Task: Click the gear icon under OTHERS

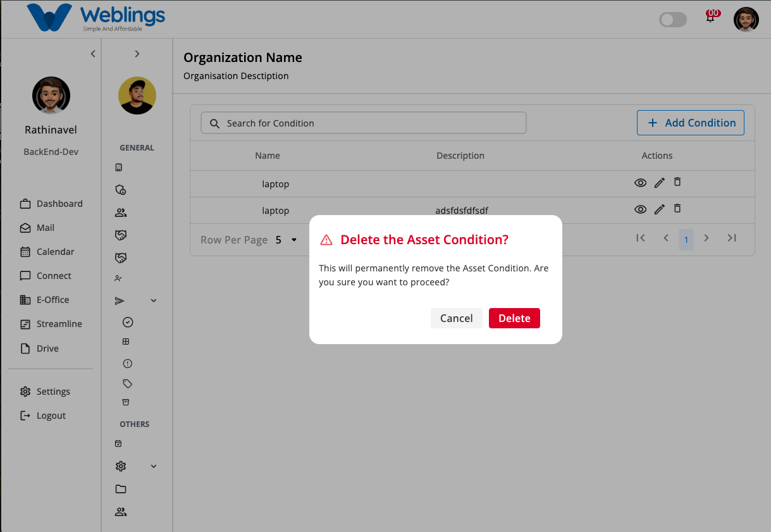Action: pos(121,466)
